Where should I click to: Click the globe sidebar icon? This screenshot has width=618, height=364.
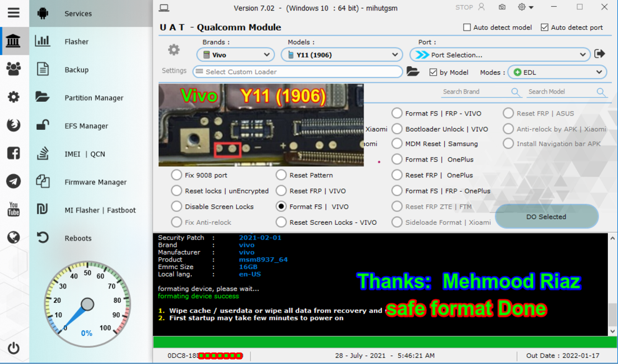tap(13, 237)
